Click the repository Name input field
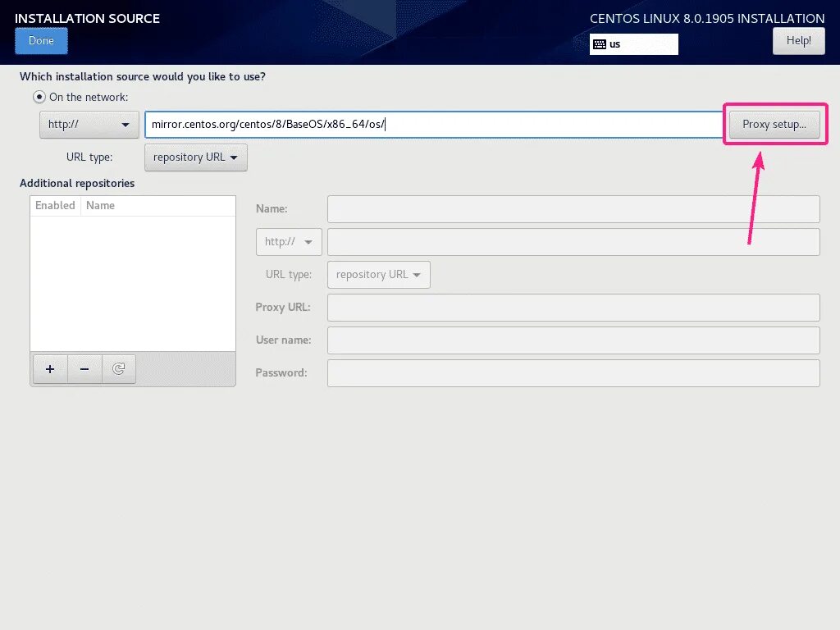The height and width of the screenshot is (630, 840). tap(573, 209)
